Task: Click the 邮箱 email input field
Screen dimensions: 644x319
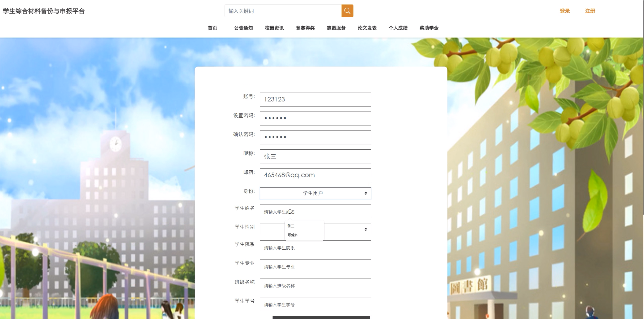Action: coord(315,175)
